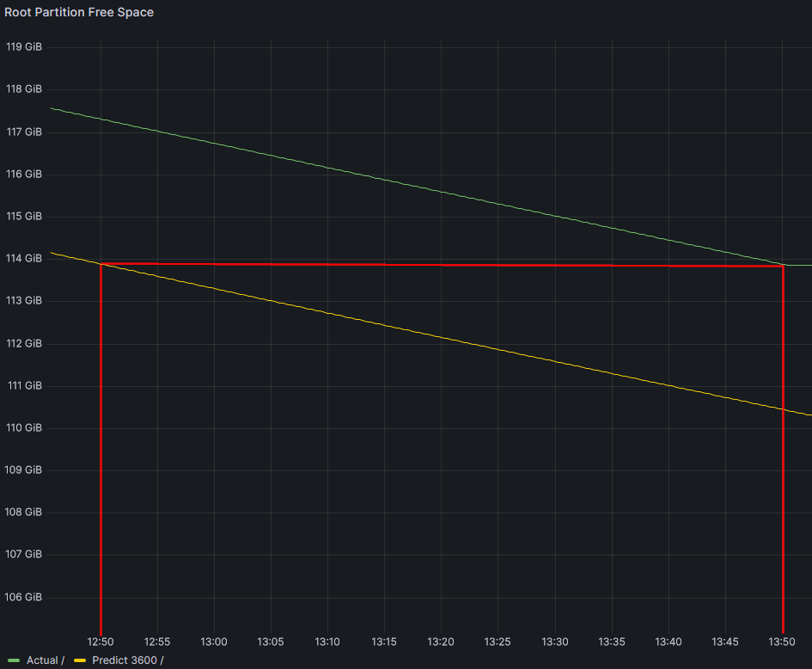Viewport: 812px width, 669px height.
Task: Click the yellow Predict 3600 legend swatch
Action: [x=80, y=660]
